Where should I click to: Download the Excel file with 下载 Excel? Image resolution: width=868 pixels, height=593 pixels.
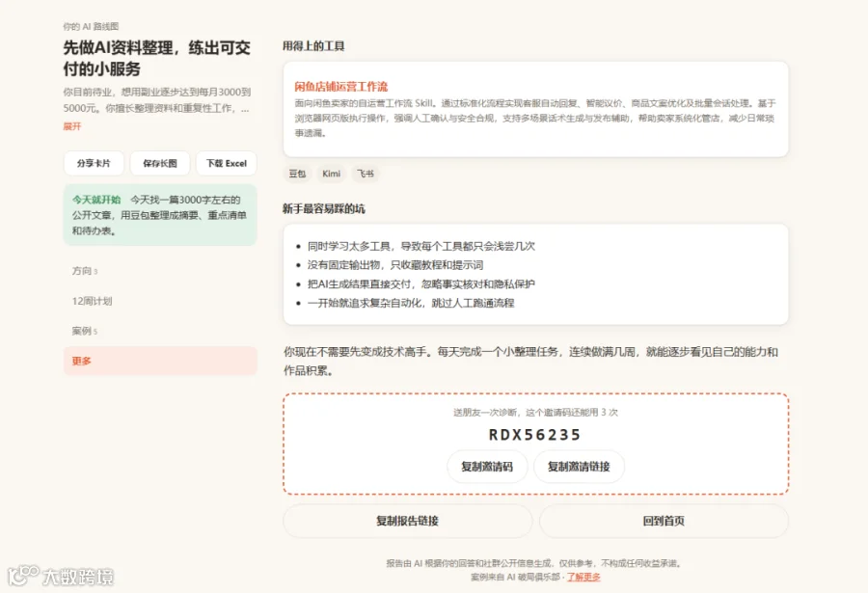pos(227,163)
